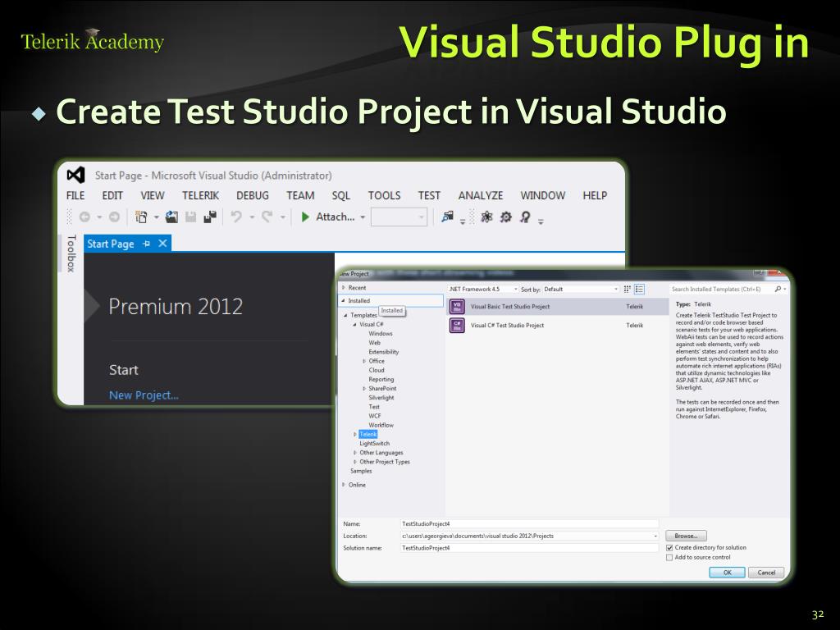
Task: Click the Open File toolbar icon
Action: [171, 217]
